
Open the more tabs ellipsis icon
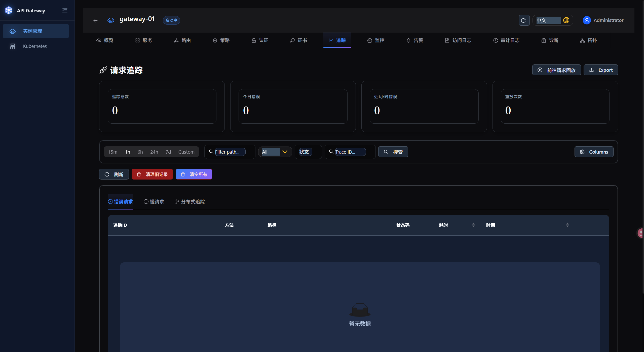coord(619,40)
